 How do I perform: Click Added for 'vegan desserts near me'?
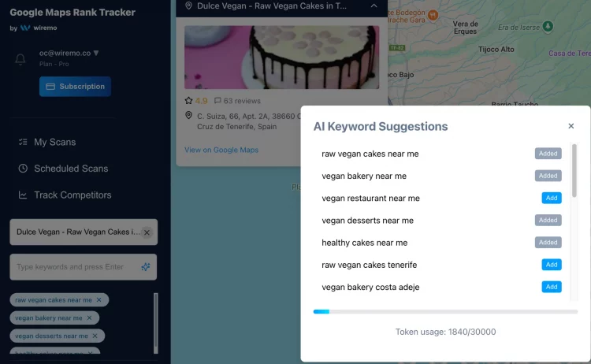click(548, 220)
